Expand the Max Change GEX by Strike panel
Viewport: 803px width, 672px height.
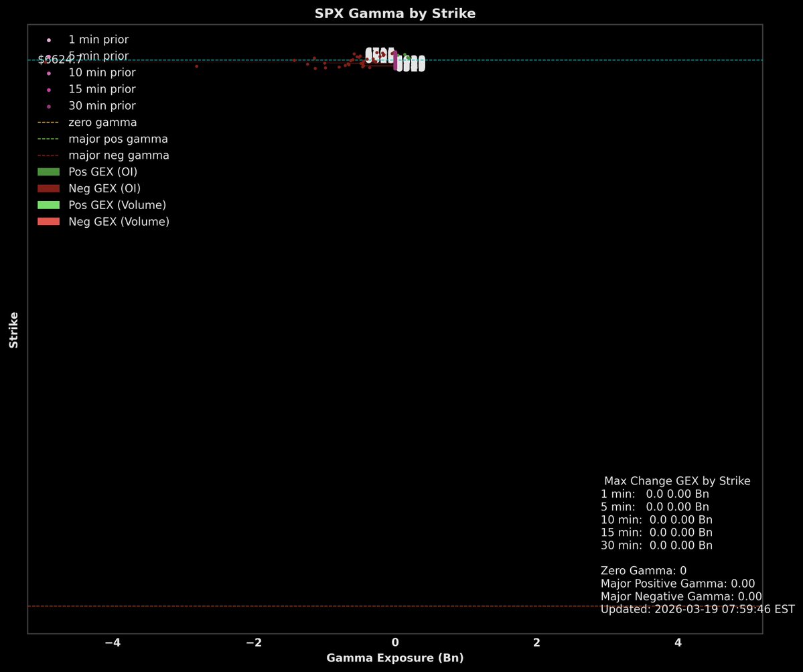click(x=677, y=481)
